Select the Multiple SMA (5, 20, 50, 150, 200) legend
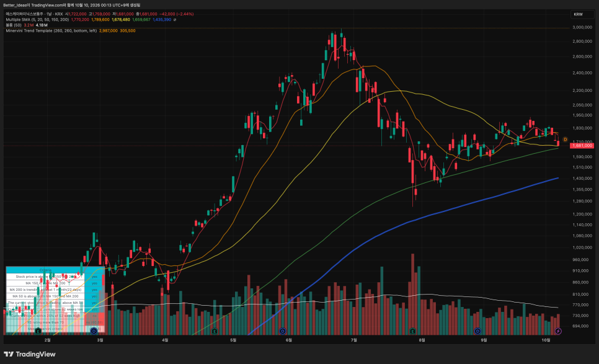The height and width of the screenshot is (364, 599). click(37, 19)
